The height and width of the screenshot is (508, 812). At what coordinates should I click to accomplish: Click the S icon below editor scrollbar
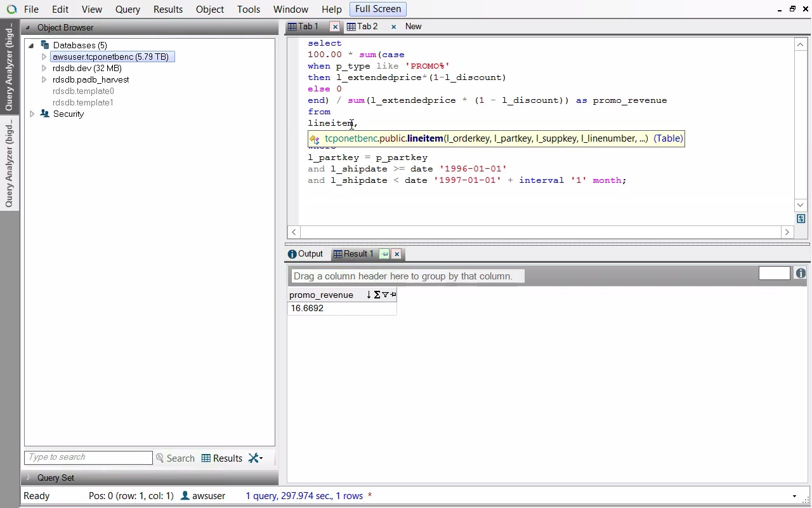(x=801, y=218)
